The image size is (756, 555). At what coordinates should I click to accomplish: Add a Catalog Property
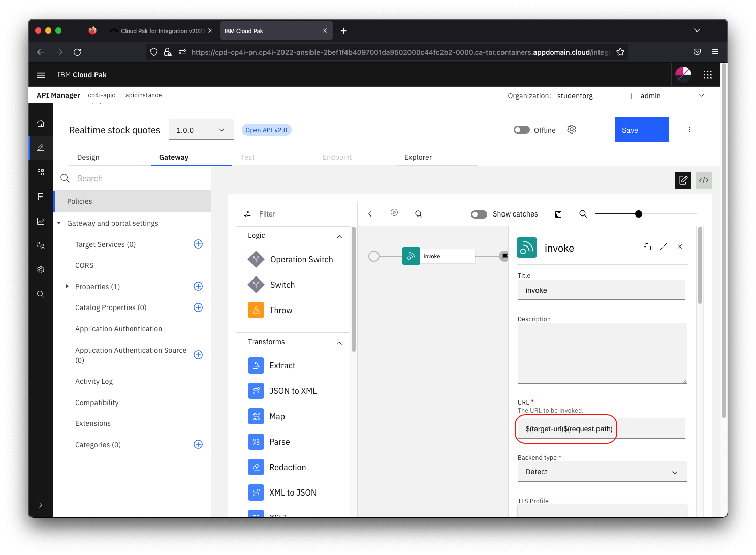(x=198, y=307)
